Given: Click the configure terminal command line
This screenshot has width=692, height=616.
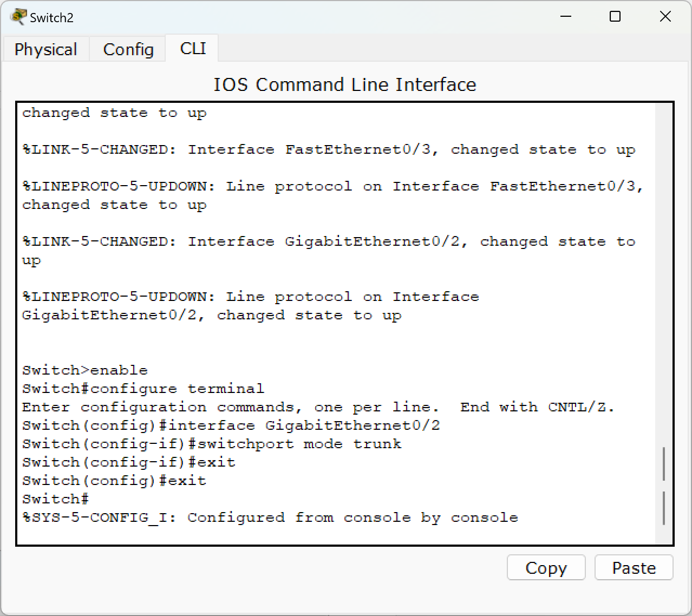Looking at the screenshot, I should pos(143,389).
